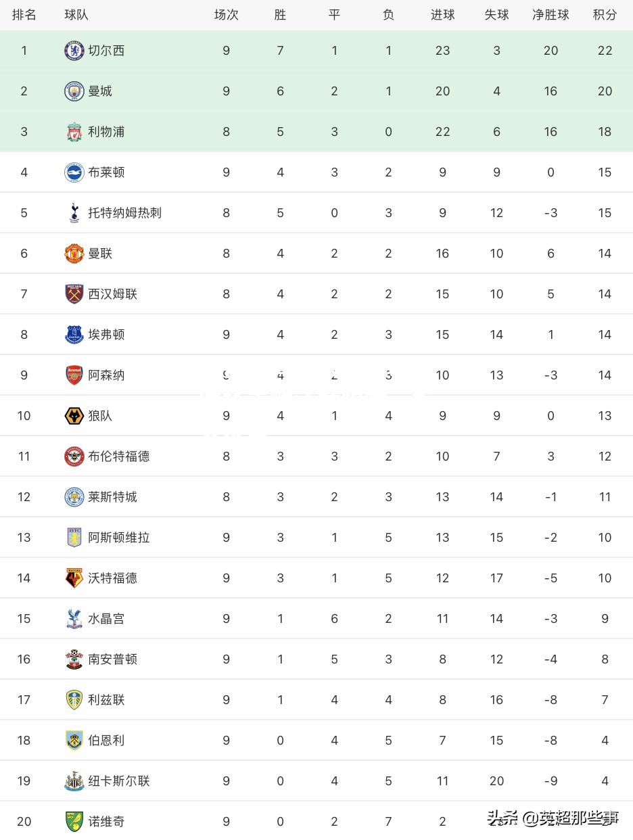
Task: Click the Chelsea club crest icon
Action: pyautogui.click(x=74, y=51)
